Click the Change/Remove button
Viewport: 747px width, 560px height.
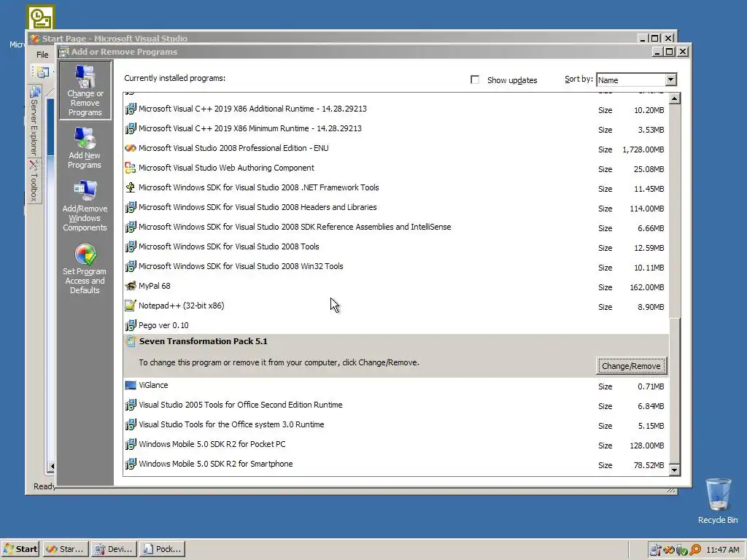tap(631, 366)
